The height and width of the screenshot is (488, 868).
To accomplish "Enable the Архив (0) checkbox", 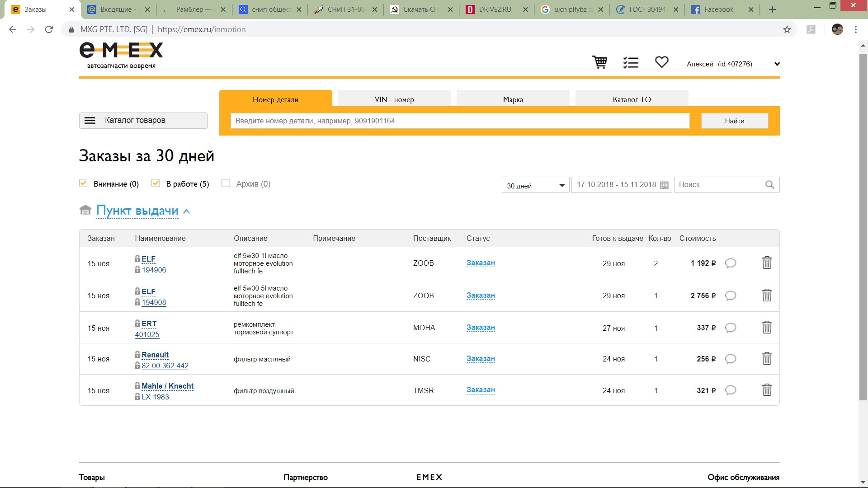I will [x=226, y=183].
